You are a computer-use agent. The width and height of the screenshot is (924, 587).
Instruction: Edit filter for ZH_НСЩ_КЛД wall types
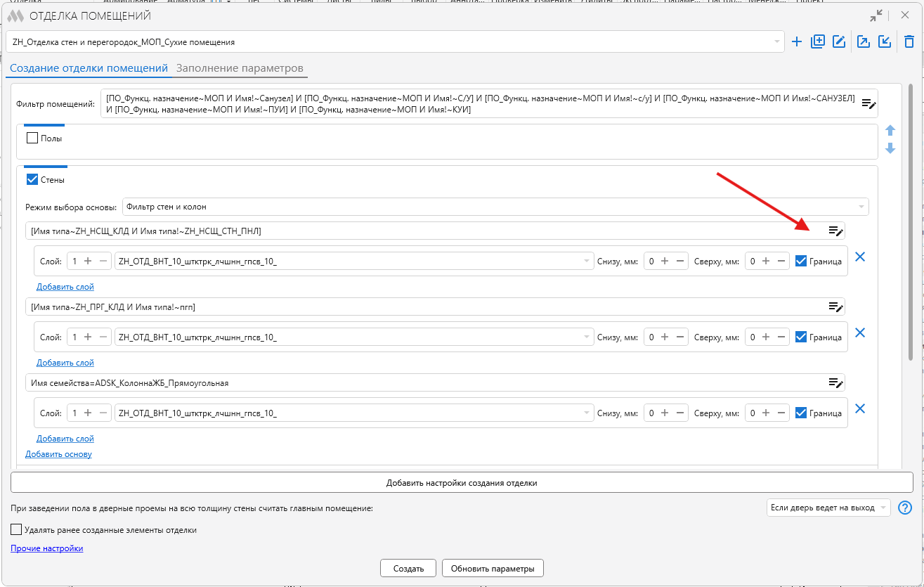point(835,231)
